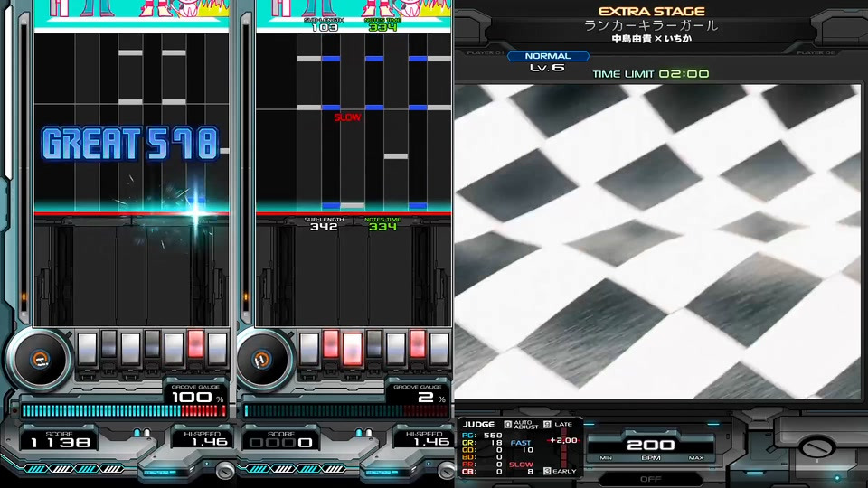The width and height of the screenshot is (868, 488).
Task: Click the JUDGE panel title
Action: pos(478,425)
